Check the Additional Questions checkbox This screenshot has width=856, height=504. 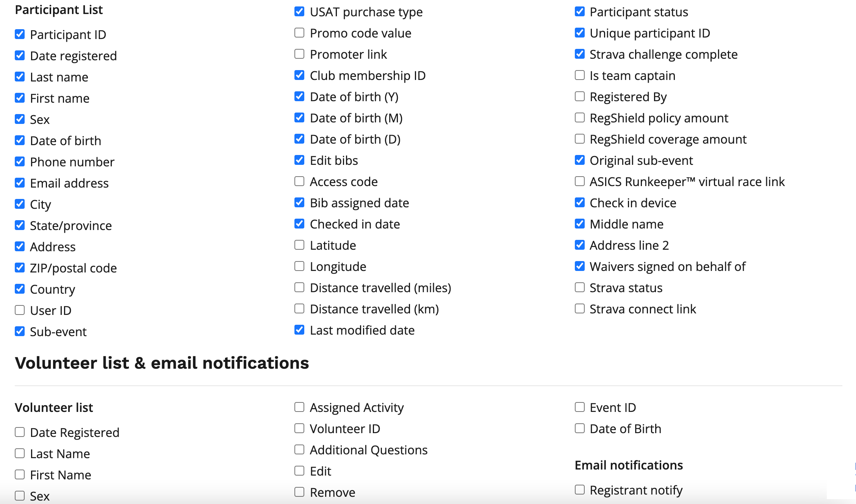pos(299,450)
